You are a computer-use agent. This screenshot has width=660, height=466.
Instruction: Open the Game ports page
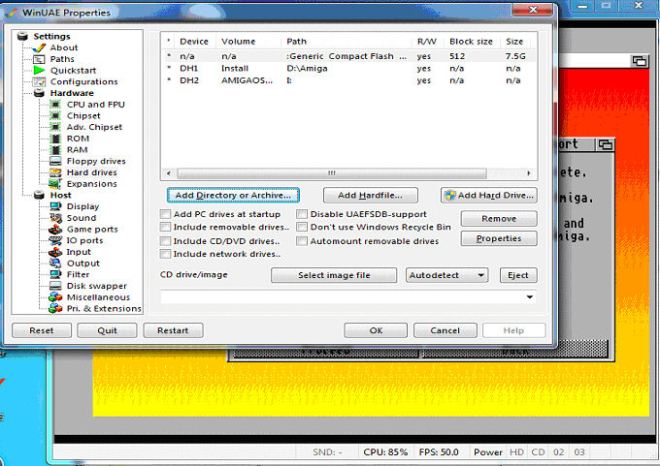point(92,229)
